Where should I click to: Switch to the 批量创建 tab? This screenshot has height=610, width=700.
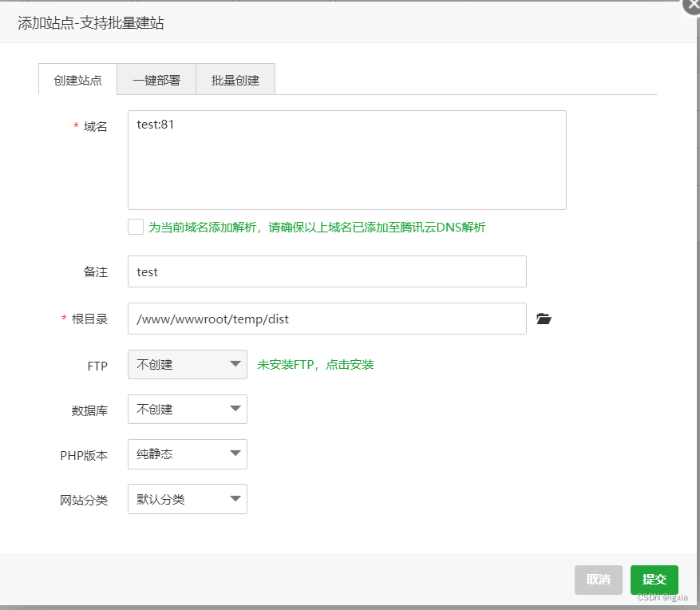click(235, 79)
